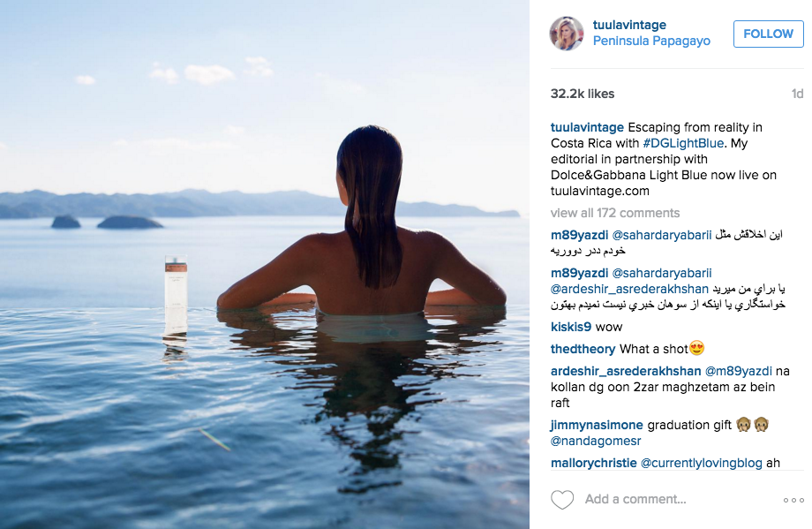This screenshot has height=529, width=812.
Task: Click the main photo of the swimmer
Action: [265, 264]
